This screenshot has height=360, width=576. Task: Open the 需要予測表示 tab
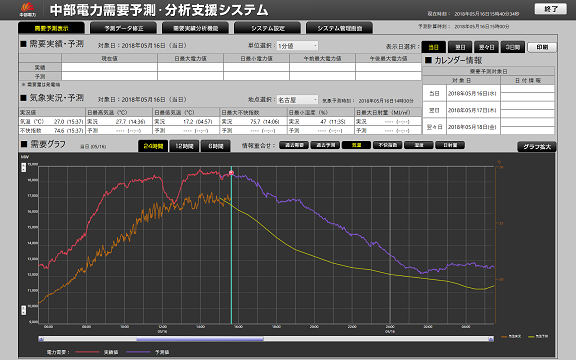point(51,28)
